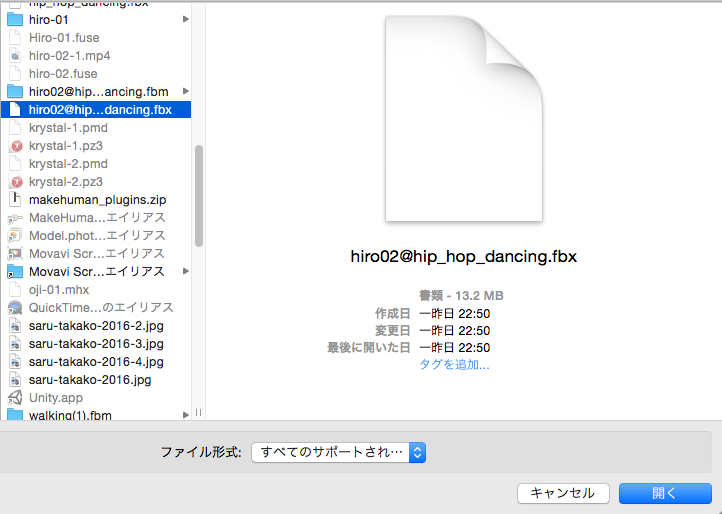
Task: Click the Movavi Scr... alias folder icon
Action: point(15,272)
